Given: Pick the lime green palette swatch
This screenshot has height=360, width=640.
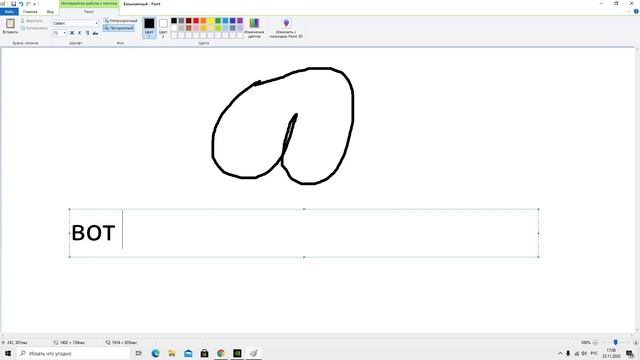Looking at the screenshot, I should pyautogui.click(x=218, y=28).
